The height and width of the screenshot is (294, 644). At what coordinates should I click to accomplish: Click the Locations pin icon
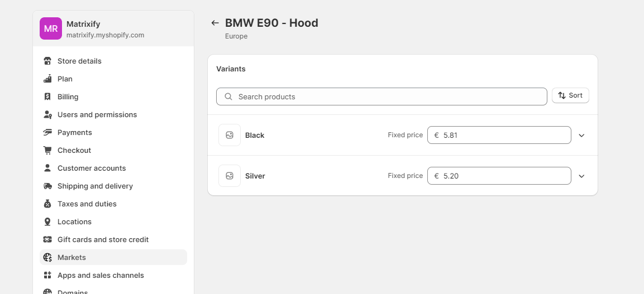tap(47, 221)
